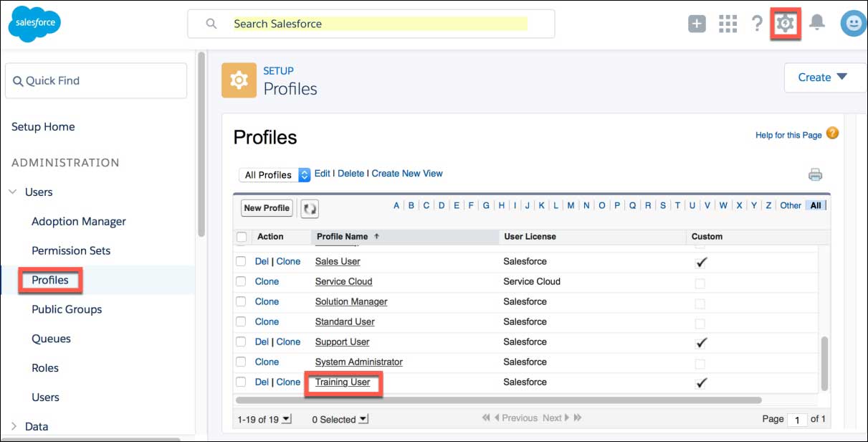Click the Search Salesforce input field
Screen dimensions: 868x442
point(380,24)
